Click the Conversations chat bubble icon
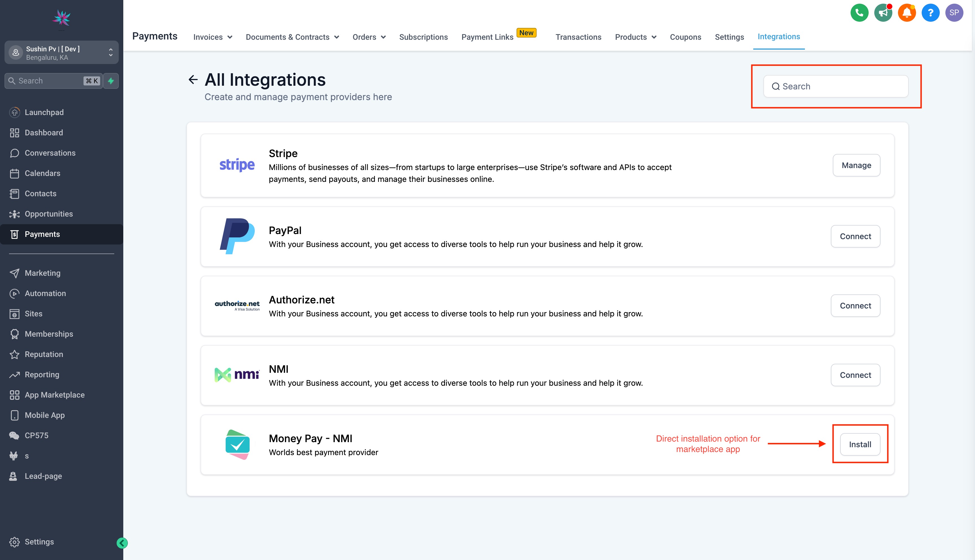 tap(14, 153)
